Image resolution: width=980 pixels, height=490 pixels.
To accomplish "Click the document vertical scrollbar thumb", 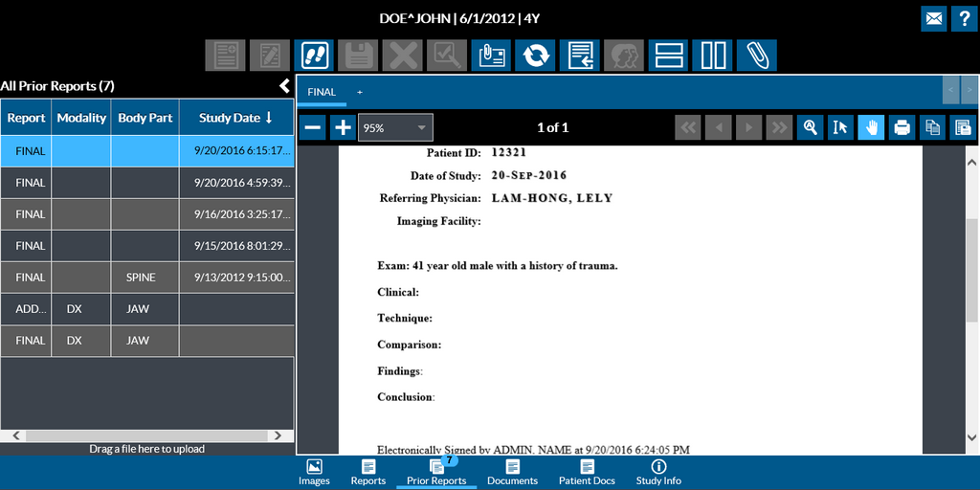I will tap(971, 268).
